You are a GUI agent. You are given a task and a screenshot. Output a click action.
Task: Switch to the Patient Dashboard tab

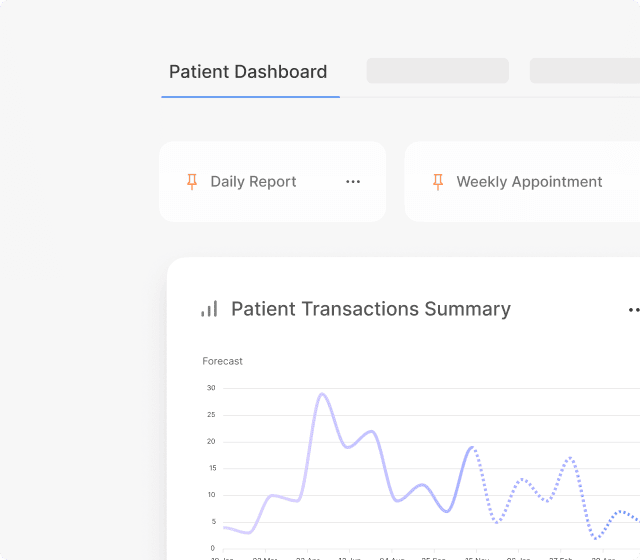tap(248, 72)
